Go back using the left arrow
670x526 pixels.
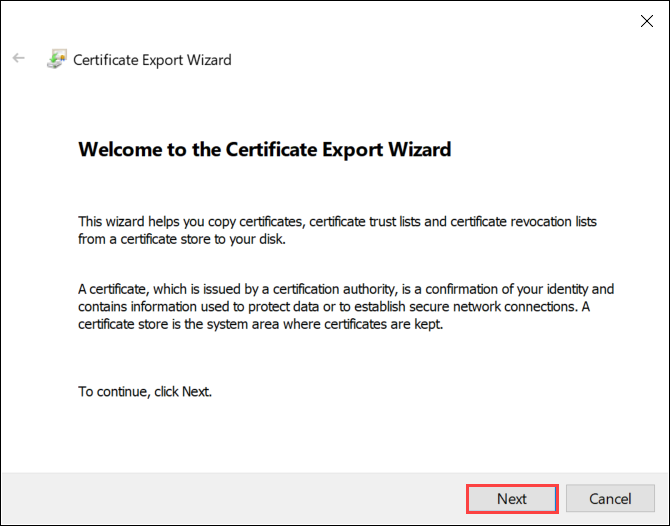[19, 58]
